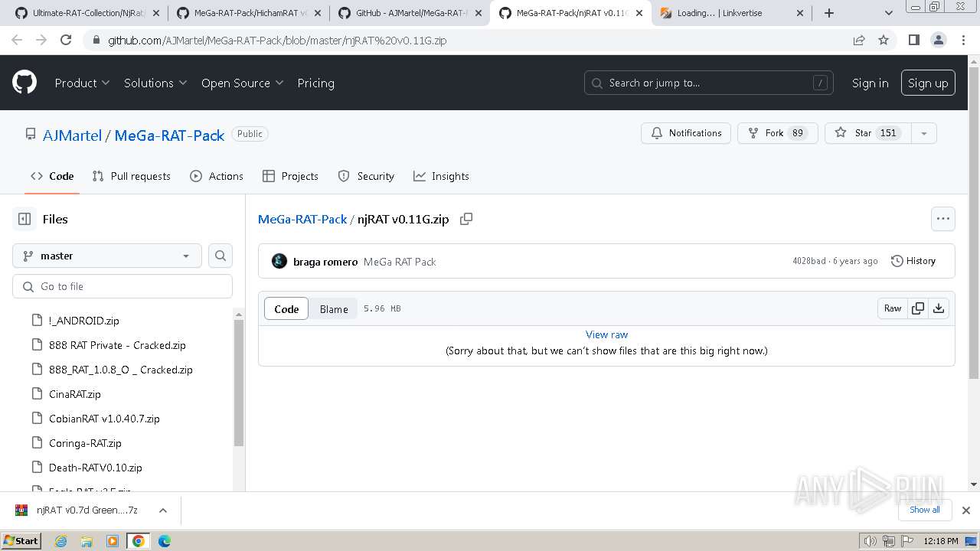Open the Projects tab

[x=290, y=176]
